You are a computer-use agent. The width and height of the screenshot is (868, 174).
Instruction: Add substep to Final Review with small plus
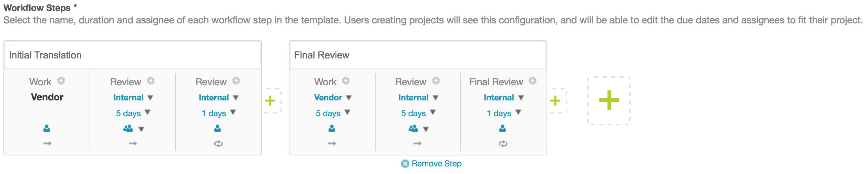coord(555,101)
